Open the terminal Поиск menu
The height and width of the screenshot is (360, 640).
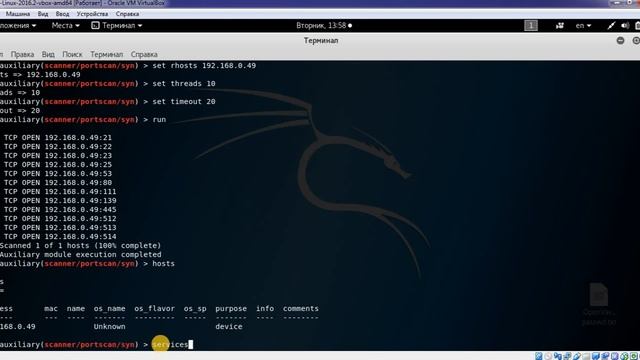(72, 54)
